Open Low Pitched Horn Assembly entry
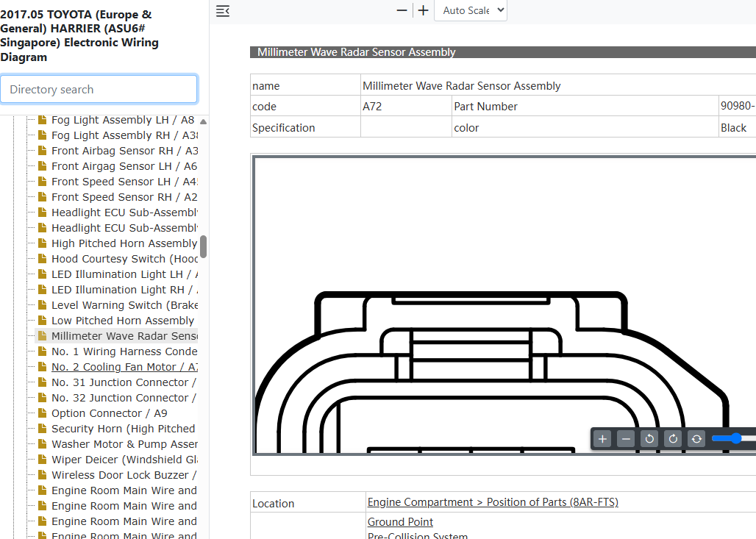The image size is (756, 539). pos(123,320)
